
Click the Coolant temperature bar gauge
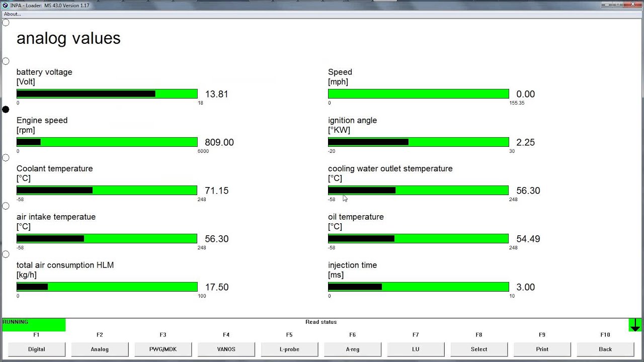tap(107, 191)
